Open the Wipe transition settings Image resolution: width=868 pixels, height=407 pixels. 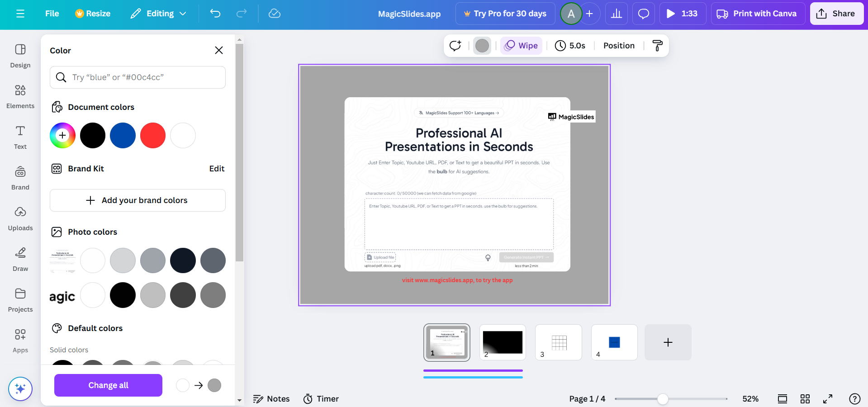(x=521, y=46)
